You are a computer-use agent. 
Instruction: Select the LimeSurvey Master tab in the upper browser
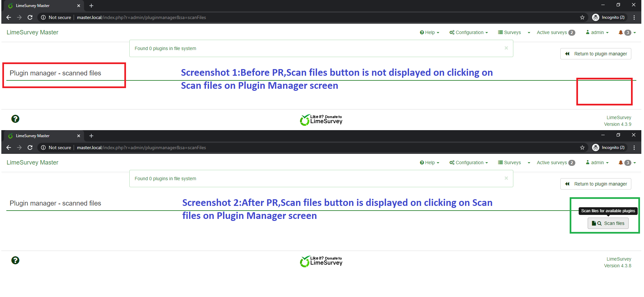(40, 6)
